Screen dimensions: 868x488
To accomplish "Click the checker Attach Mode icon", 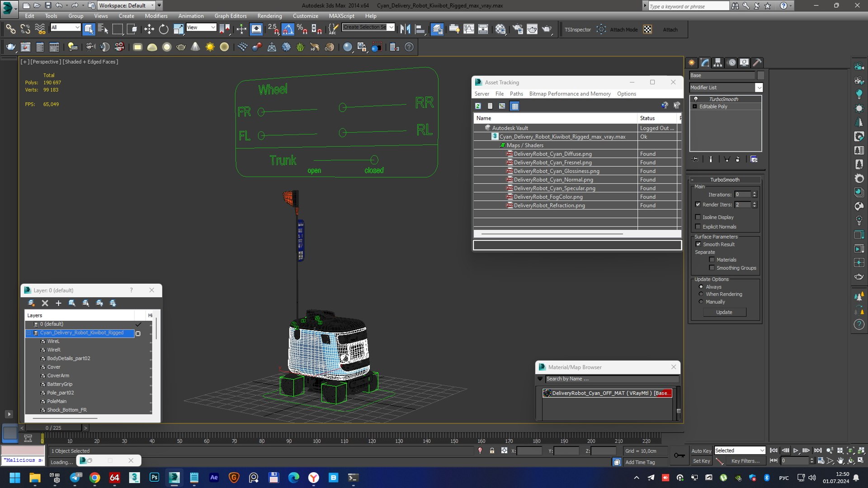I will (647, 29).
